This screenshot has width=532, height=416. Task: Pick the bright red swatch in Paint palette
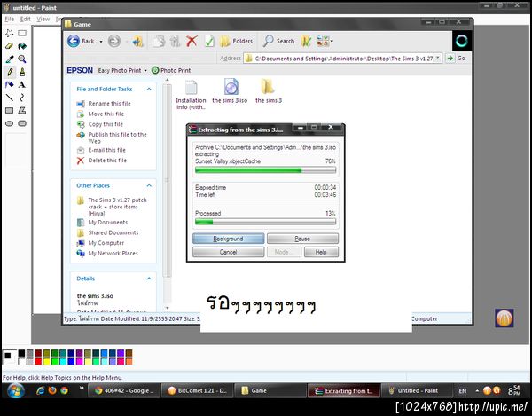click(38, 361)
